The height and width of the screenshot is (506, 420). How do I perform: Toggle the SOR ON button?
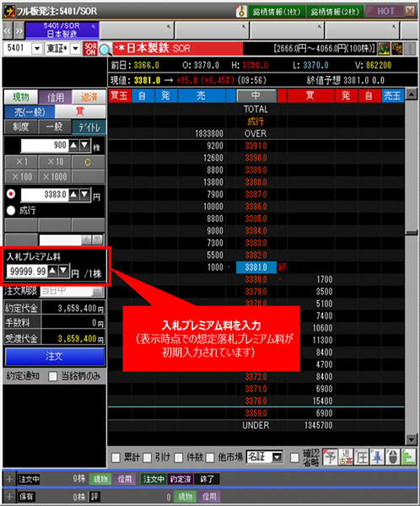(90, 49)
